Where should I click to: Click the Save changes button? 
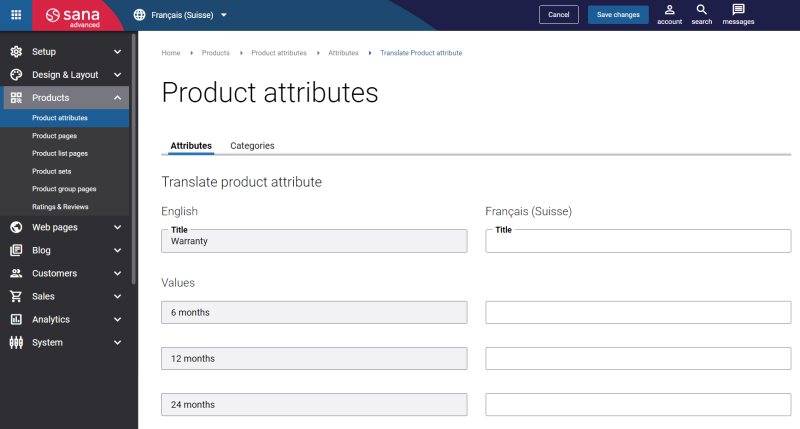[618, 15]
